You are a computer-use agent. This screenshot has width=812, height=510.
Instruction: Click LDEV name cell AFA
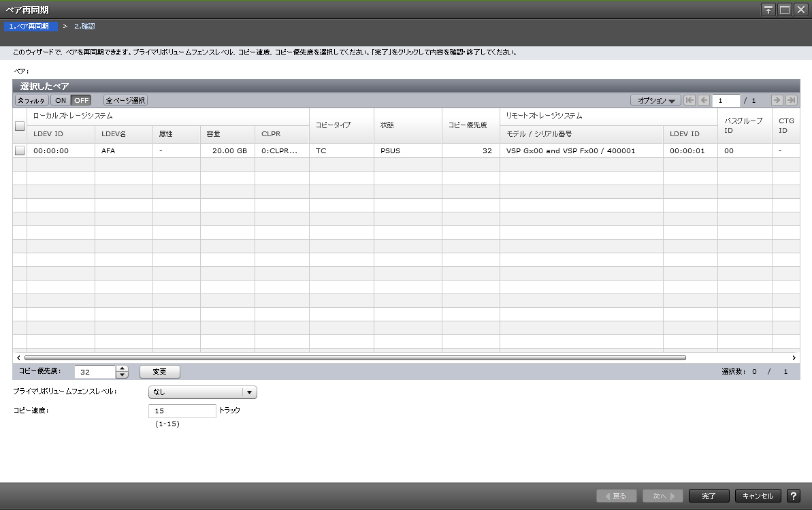(x=123, y=151)
